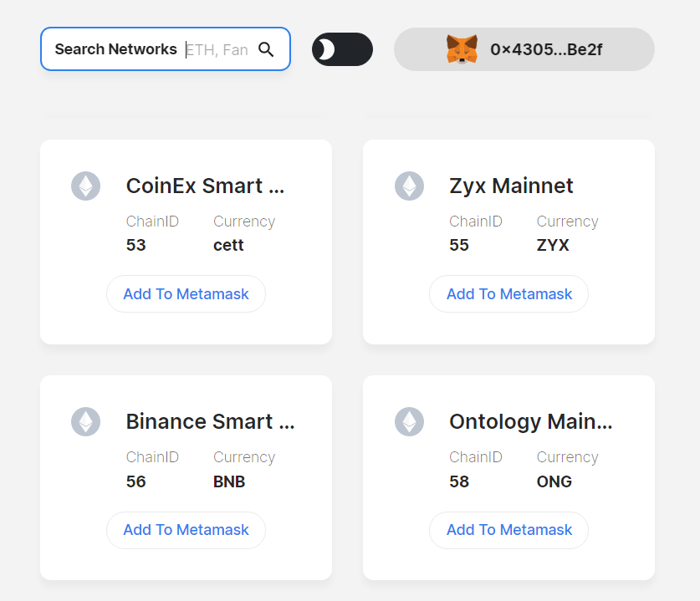
Task: Click the CoinEx Smart Chain Ethereum icon
Action: (85, 186)
